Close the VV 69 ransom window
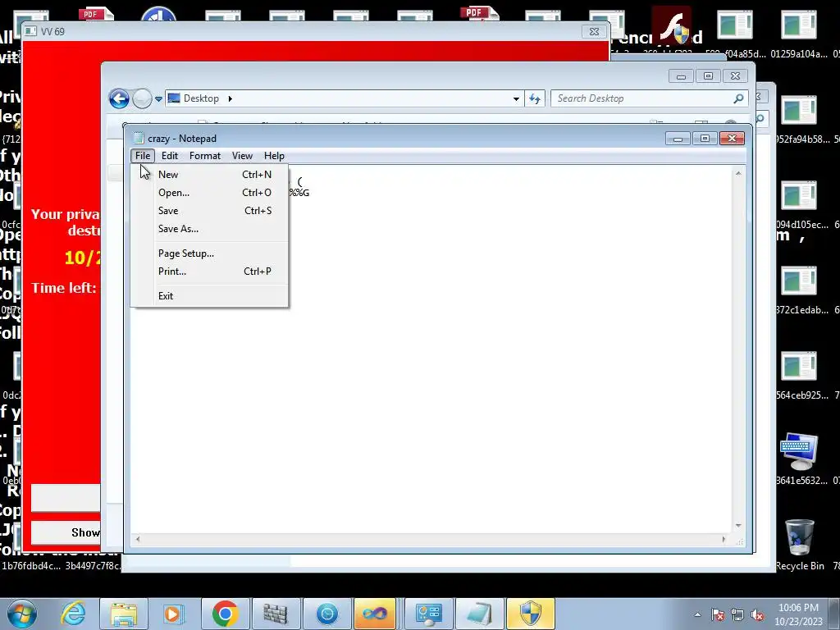 pos(594,32)
